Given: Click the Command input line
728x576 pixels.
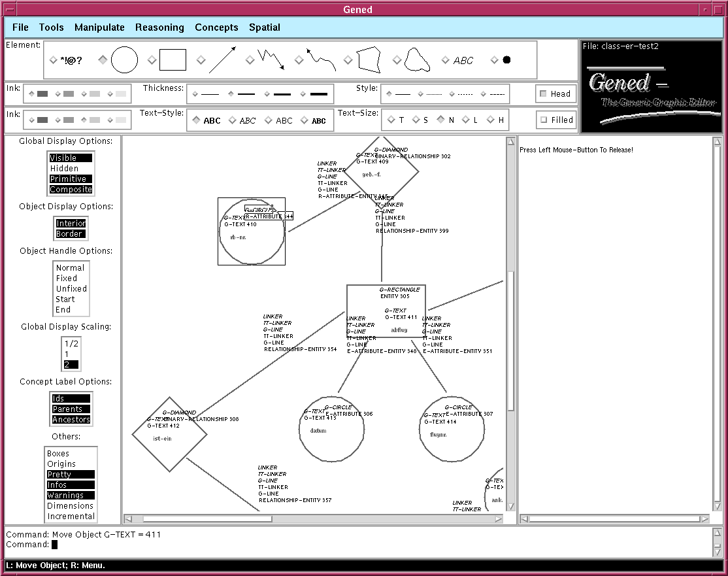Looking at the screenshot, I should (x=357, y=545).
